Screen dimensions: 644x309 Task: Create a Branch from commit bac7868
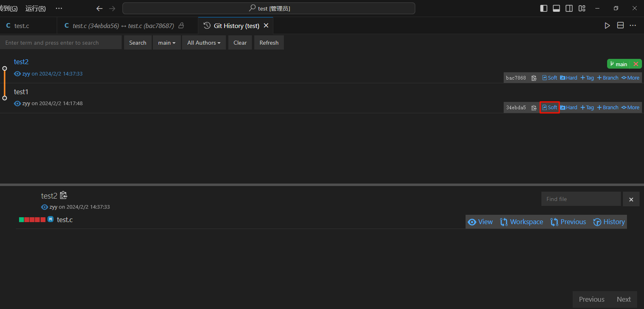click(x=608, y=78)
